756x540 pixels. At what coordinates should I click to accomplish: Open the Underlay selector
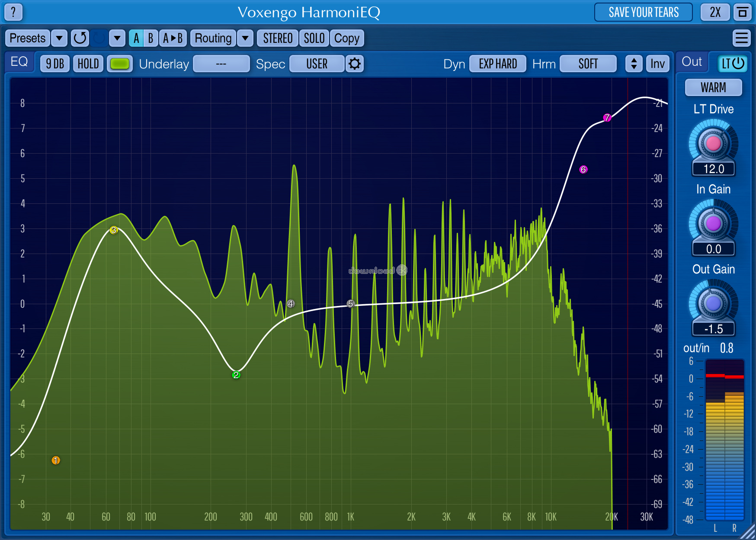(x=221, y=64)
